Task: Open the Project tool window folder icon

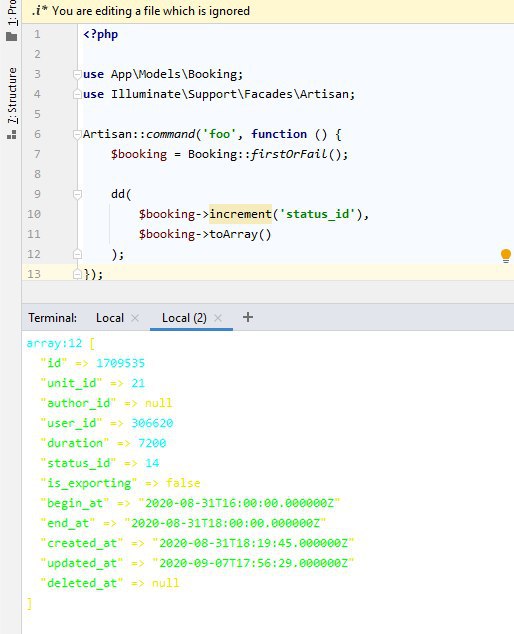Action: point(12,37)
